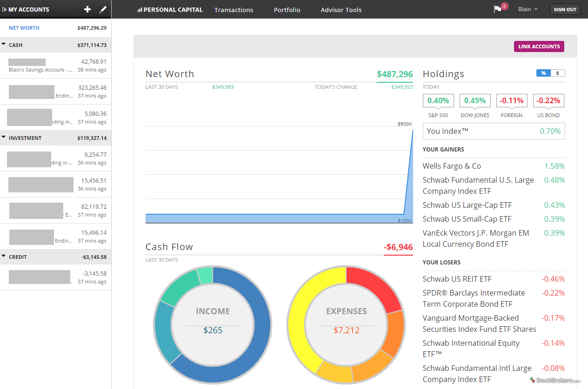
Task: Select the US Bond index box
Action: (549, 100)
